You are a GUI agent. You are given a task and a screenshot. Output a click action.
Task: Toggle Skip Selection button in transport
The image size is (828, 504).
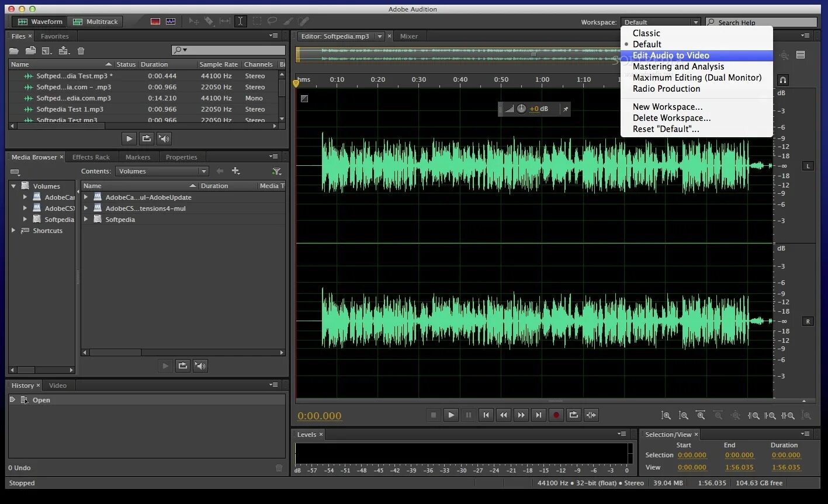[591, 415]
